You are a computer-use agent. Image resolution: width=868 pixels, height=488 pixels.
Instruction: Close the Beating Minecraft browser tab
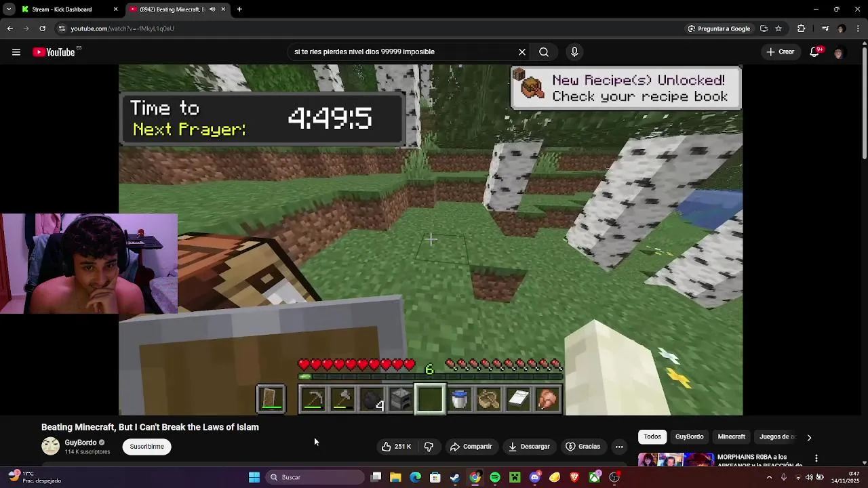pos(223,9)
